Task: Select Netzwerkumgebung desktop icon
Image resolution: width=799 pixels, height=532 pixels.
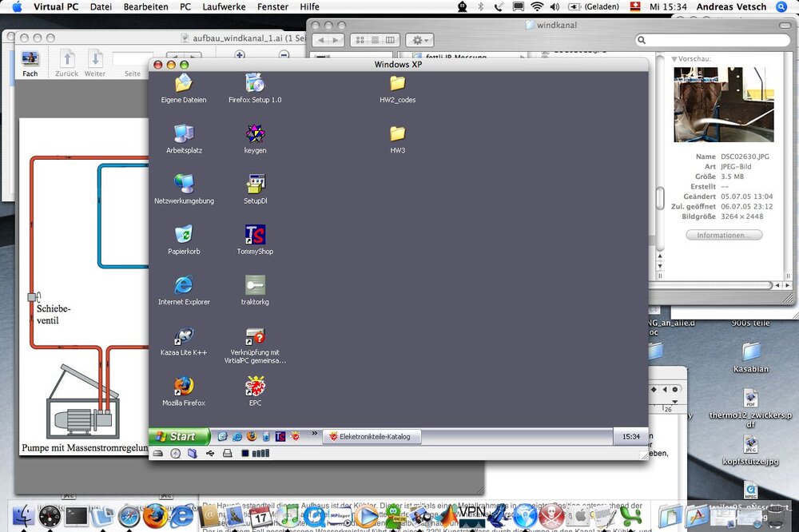Action: point(184,189)
